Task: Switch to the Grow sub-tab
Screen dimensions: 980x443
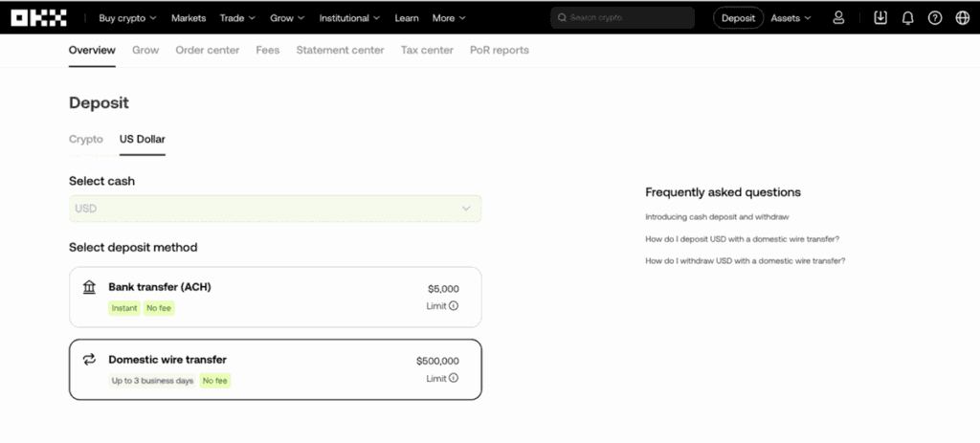Action: [x=145, y=50]
